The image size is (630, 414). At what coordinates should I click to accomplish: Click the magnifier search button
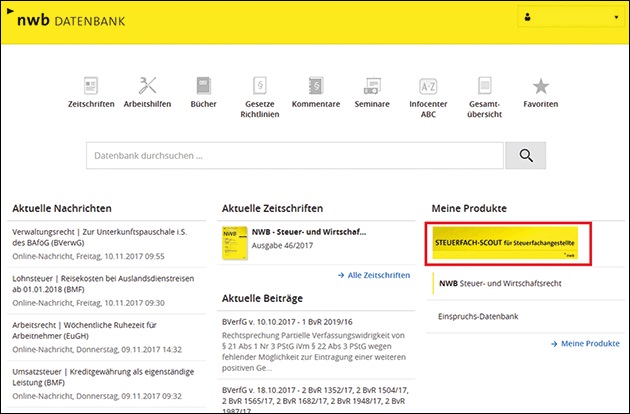(x=524, y=156)
